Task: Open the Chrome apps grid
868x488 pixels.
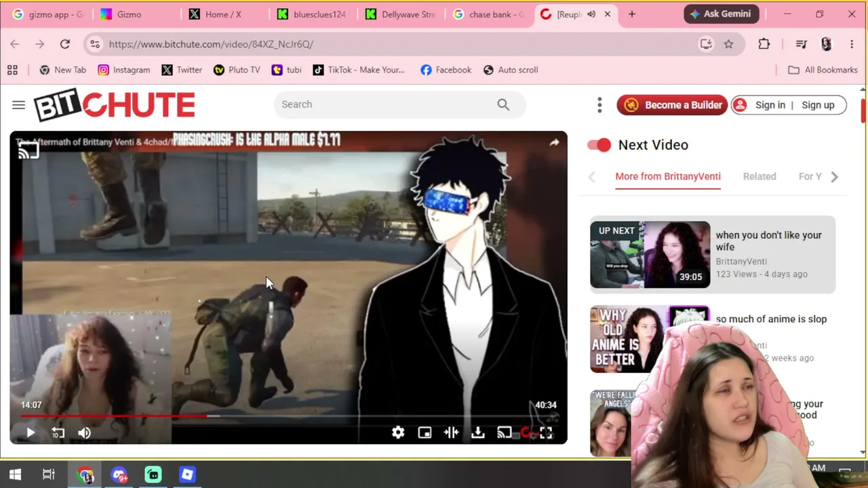Action: pyautogui.click(x=12, y=70)
